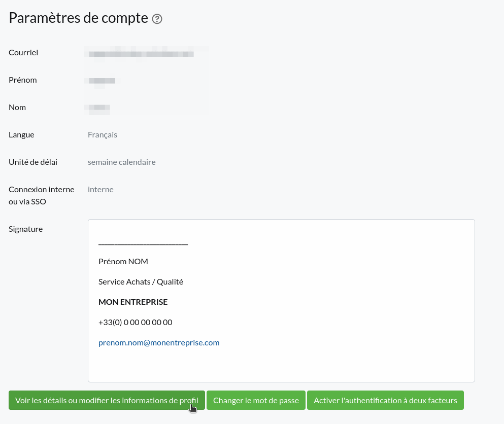Viewport: 504px width, 424px height.
Task: Select the Prénom field label
Action: click(23, 80)
